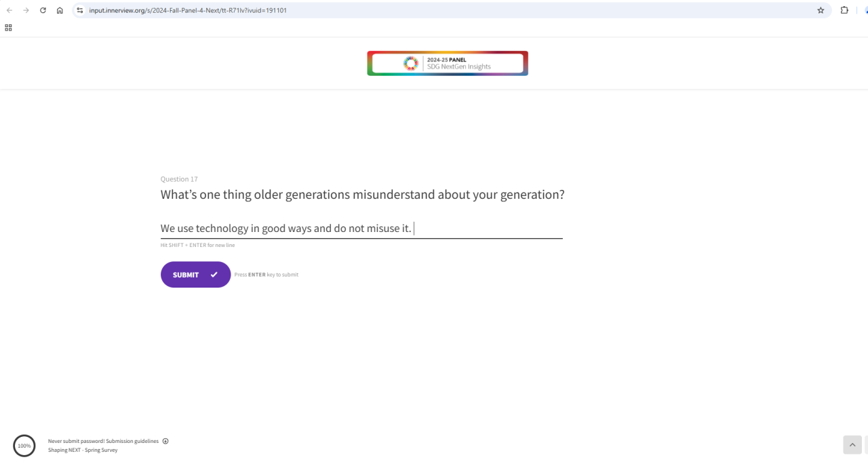Viewport: 868px width, 464px height.
Task: Click the 'Question 17' label
Action: point(179,179)
